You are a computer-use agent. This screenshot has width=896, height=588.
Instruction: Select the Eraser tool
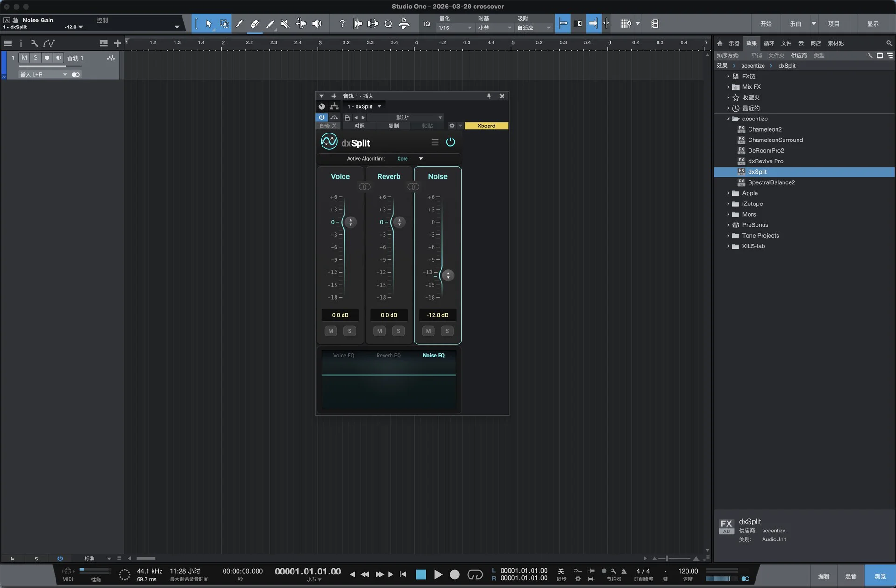pyautogui.click(x=254, y=24)
